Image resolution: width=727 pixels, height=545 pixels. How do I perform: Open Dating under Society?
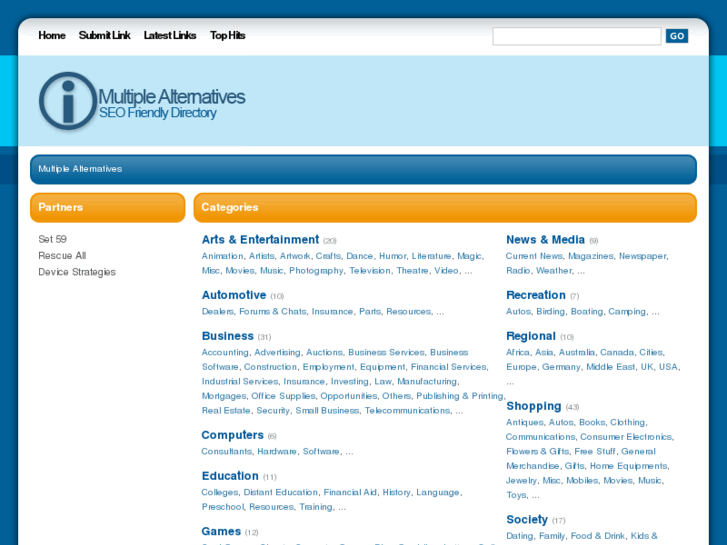pyautogui.click(x=520, y=536)
